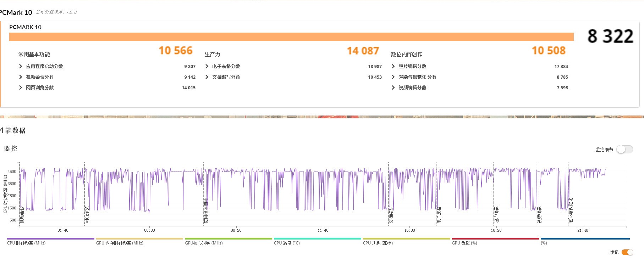This screenshot has height=270, width=644.
Task: Click 文档编写 marker on chart
Action: pos(391,215)
